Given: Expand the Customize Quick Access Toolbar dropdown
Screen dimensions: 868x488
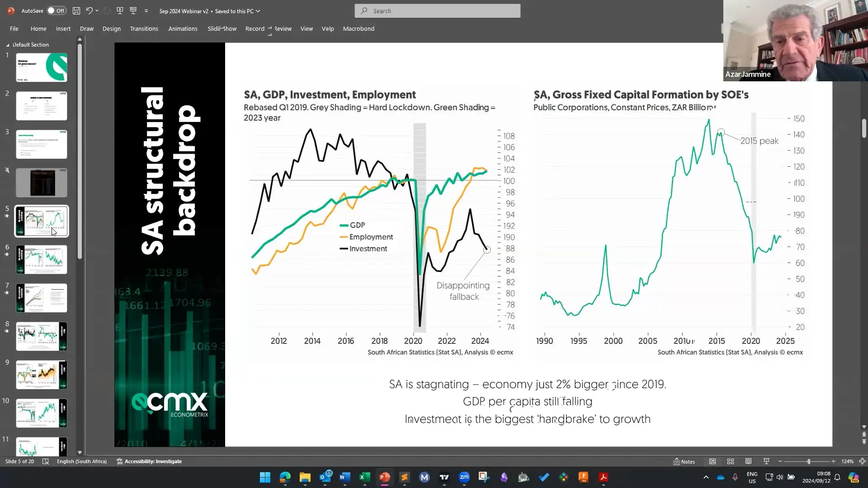Looking at the screenshot, I should coord(146,11).
